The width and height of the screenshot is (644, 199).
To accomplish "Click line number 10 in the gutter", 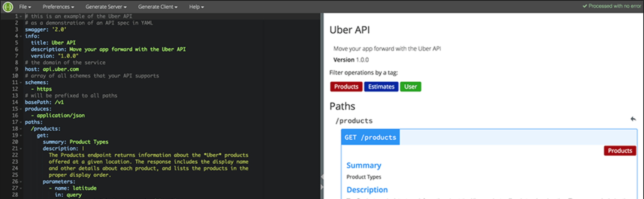I will click(15, 76).
